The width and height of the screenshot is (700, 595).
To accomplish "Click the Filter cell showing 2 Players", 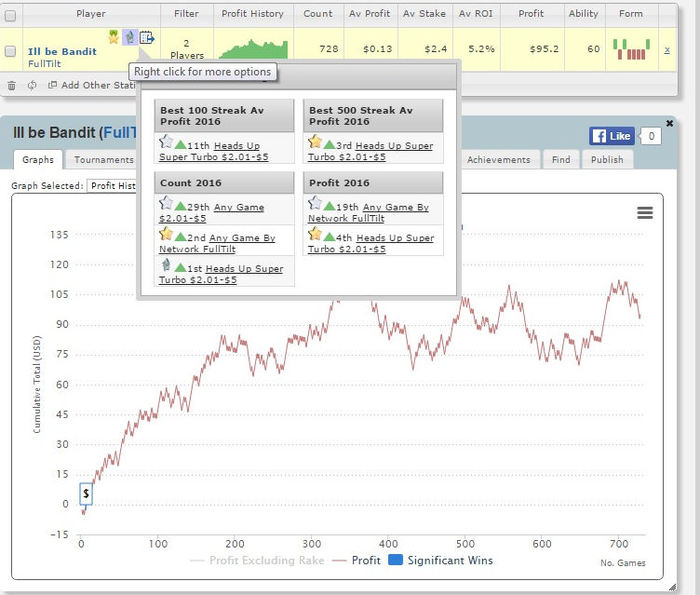I will [x=187, y=49].
